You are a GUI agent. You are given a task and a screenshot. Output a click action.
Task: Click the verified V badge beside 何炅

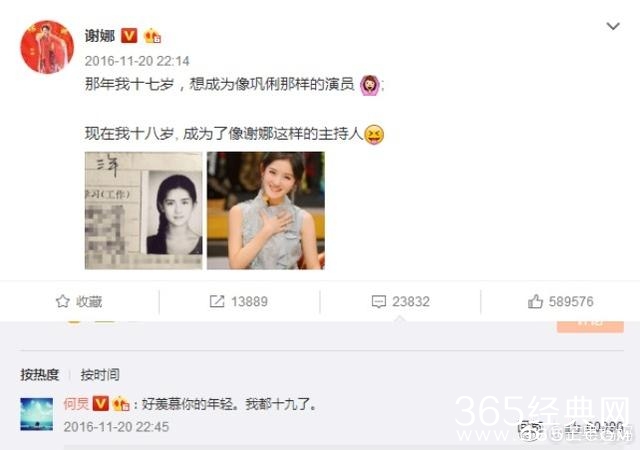pyautogui.click(x=100, y=403)
